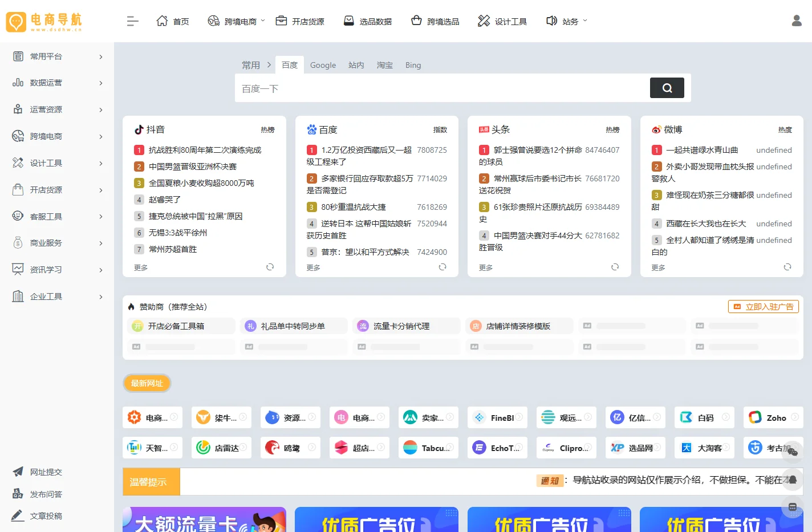Open the FineBI site icon
812x532 pixels.
(480, 417)
